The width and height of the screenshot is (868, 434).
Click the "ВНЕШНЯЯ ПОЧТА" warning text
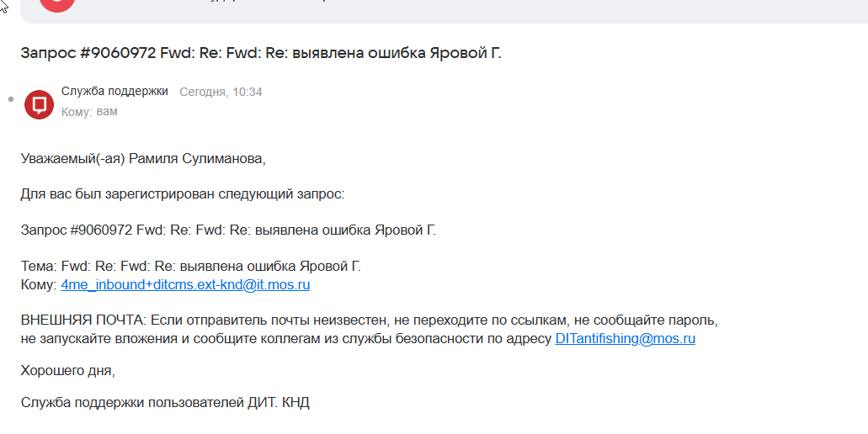(x=82, y=320)
